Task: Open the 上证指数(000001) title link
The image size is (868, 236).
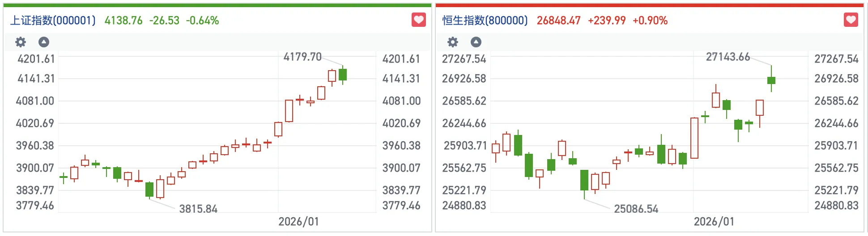Action: 53,21
